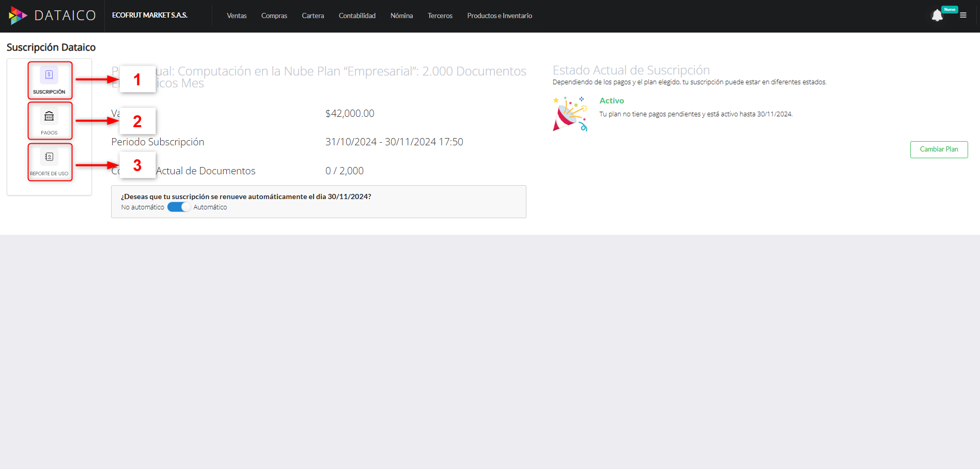
Task: Click the green Nuevo badge
Action: [x=950, y=9]
